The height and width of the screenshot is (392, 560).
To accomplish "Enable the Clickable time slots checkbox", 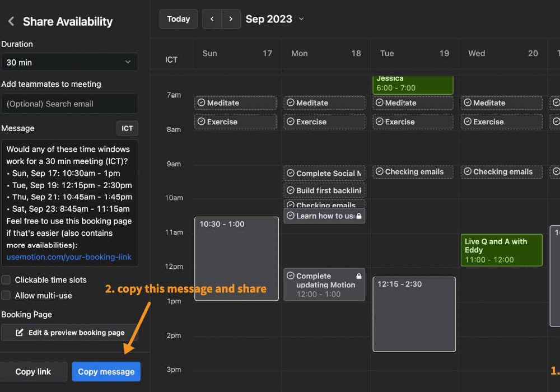I will point(6,280).
